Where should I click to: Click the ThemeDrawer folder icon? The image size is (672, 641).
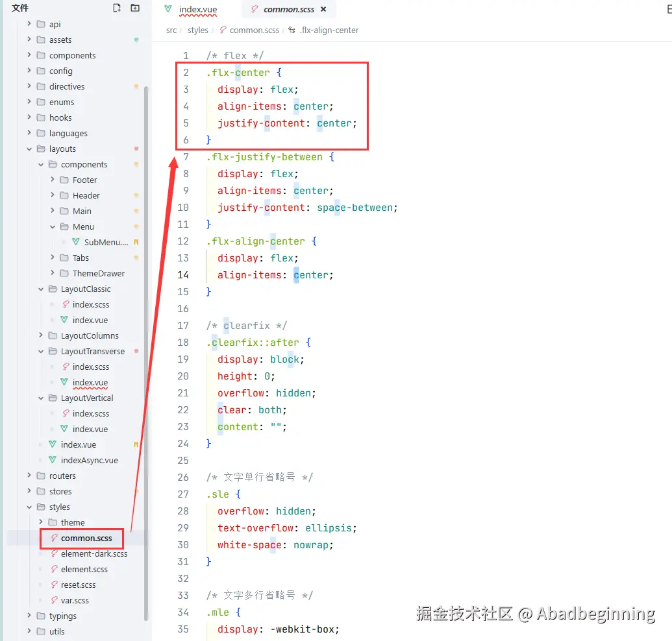tap(64, 273)
